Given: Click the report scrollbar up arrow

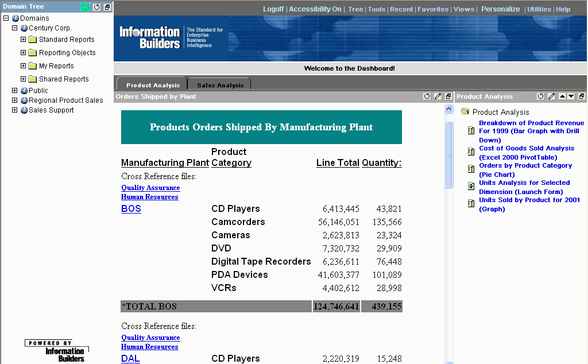Looking at the screenshot, I should pyautogui.click(x=449, y=109).
